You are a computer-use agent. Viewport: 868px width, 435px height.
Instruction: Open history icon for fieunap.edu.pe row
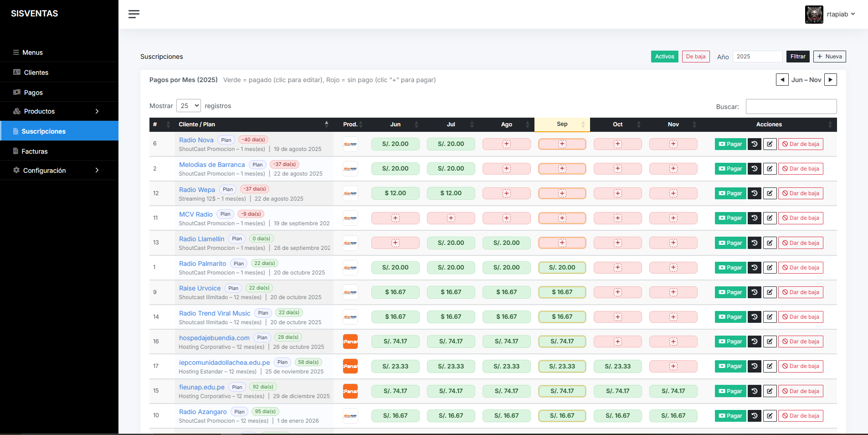(755, 391)
